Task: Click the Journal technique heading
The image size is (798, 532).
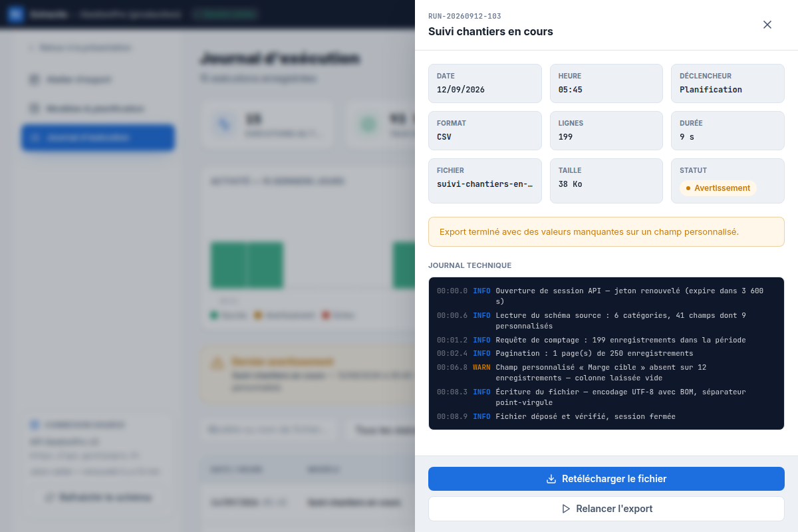Action: 470,265
